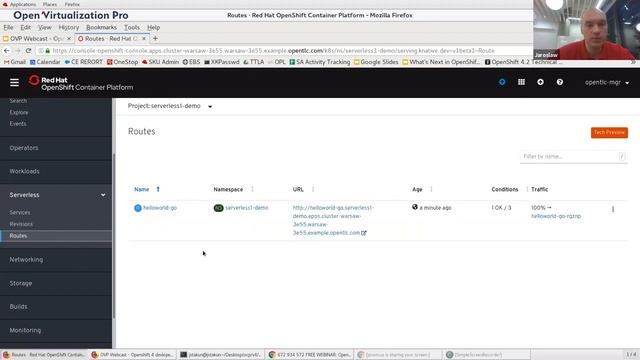
Task: Open the Firefox Help menu
Action: coord(153,27)
